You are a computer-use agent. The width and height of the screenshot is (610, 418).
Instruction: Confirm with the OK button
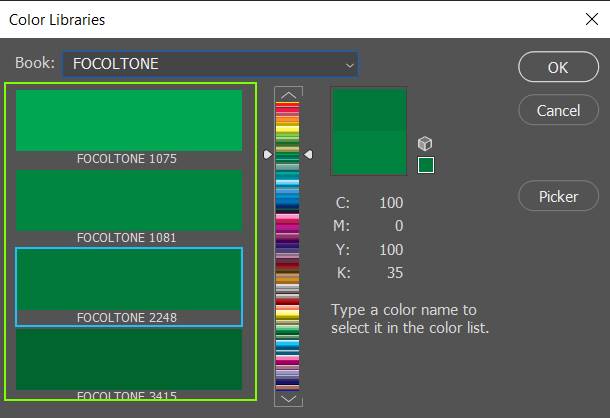[x=558, y=67]
